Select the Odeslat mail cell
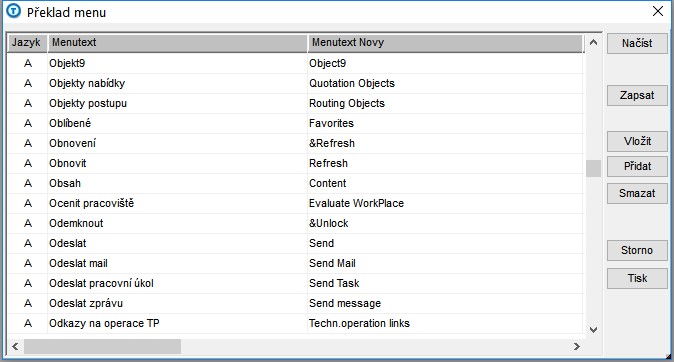 click(x=177, y=263)
